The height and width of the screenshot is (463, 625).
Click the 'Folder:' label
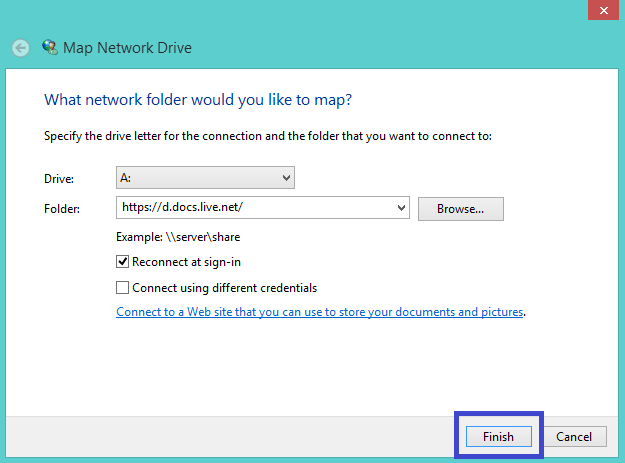pyautogui.click(x=62, y=209)
